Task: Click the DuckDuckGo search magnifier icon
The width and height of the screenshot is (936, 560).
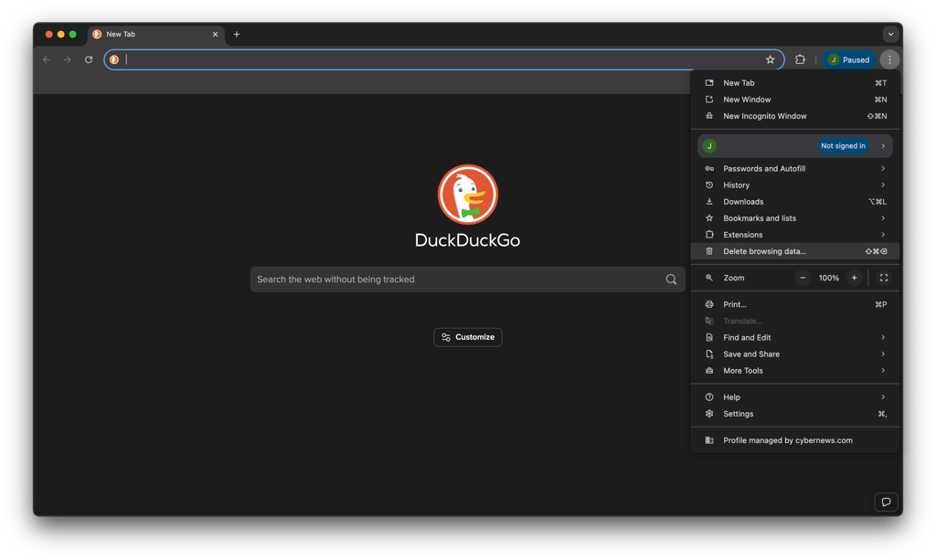Action: [x=671, y=280]
